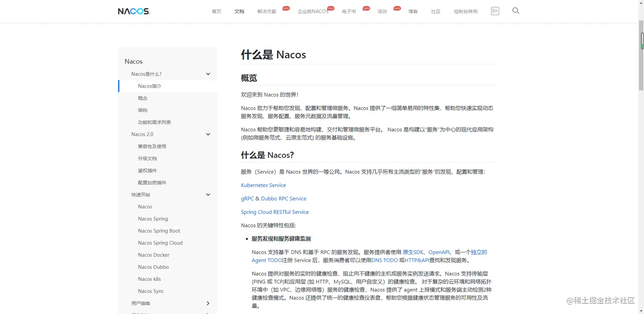
Task: Open 活动 in top navigation
Action: click(x=382, y=11)
